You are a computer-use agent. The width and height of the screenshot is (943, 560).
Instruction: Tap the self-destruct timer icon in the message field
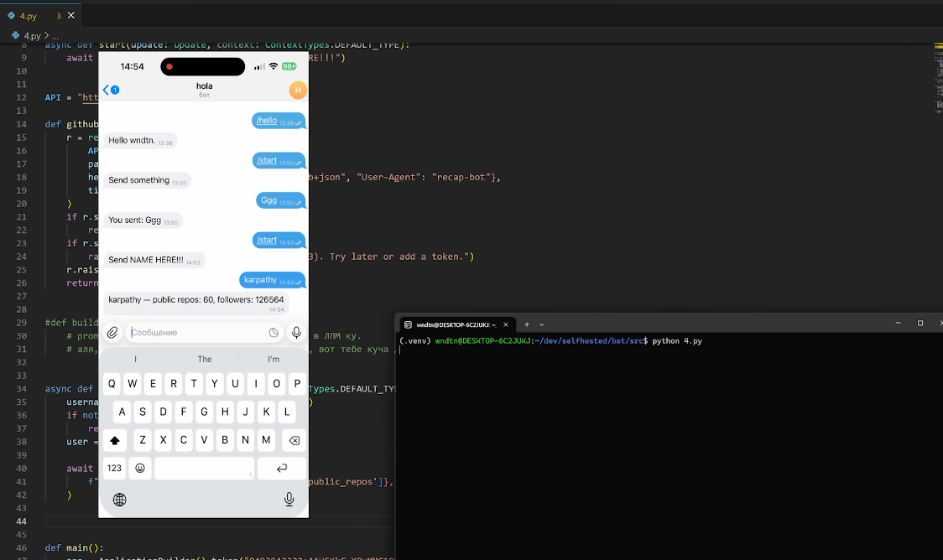point(274,332)
